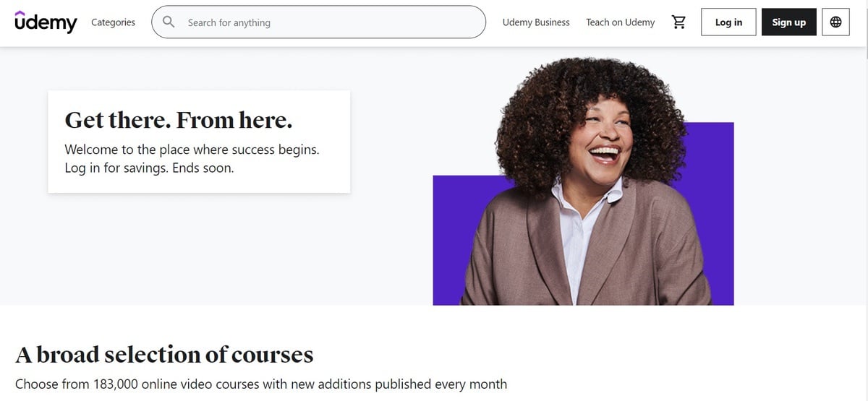This screenshot has height=401, width=868.
Task: Click the Log in button
Action: click(x=728, y=22)
